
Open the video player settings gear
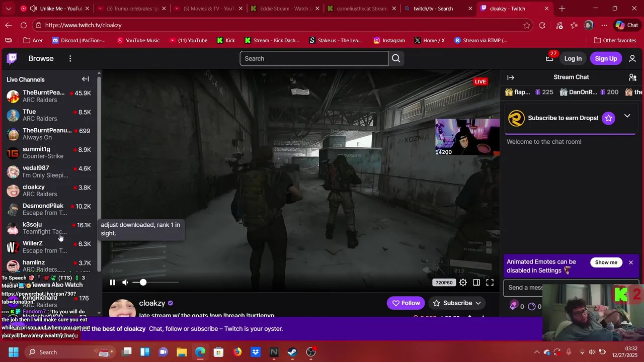(x=463, y=283)
